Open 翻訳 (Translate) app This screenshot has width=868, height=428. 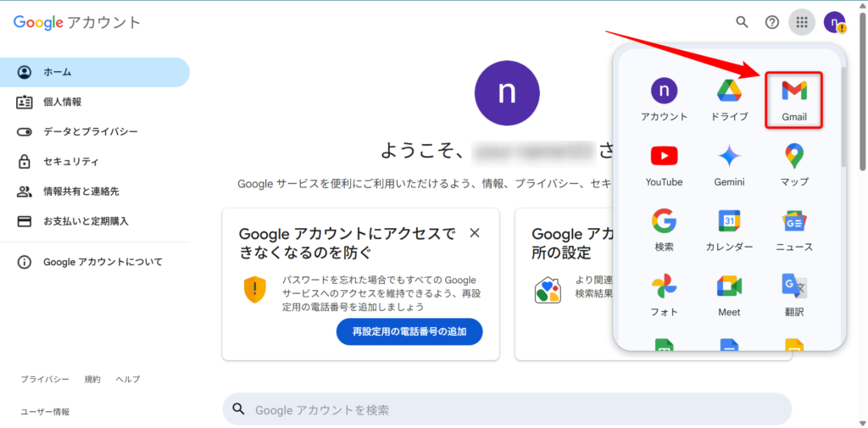(793, 296)
